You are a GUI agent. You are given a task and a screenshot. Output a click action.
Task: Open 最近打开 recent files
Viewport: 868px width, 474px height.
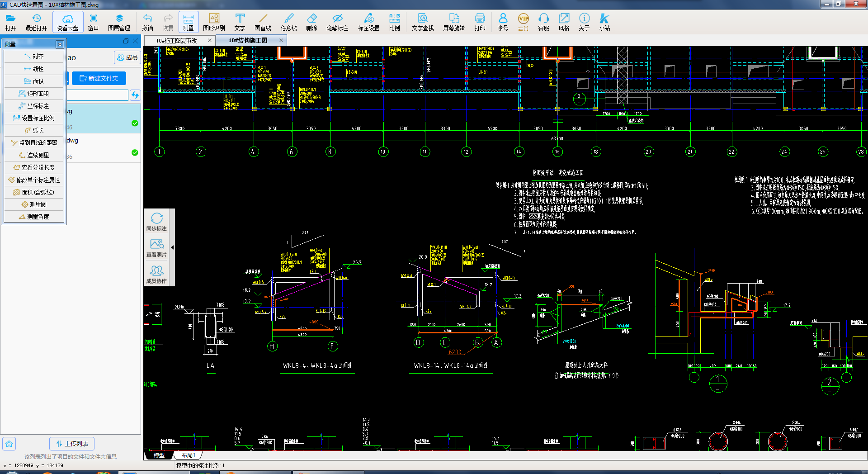(36, 22)
